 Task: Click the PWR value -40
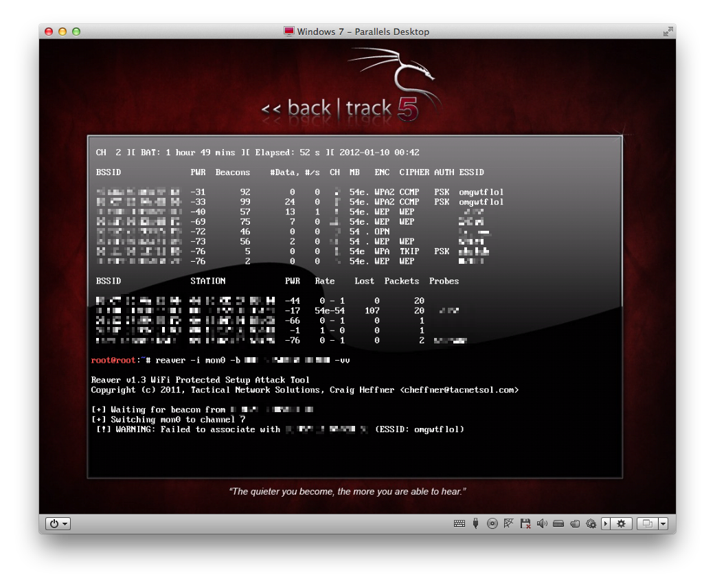coord(198,212)
